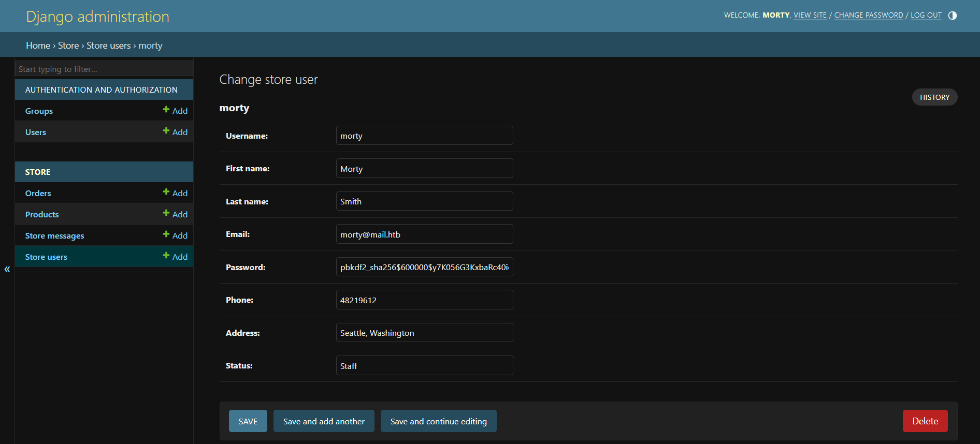Click the 'Email:' field label
This screenshot has height=444, width=980.
coord(238,234)
